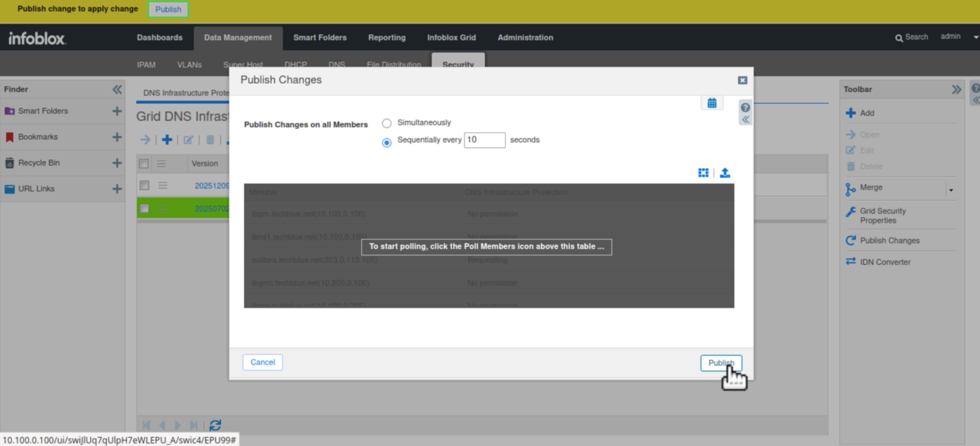980x446 pixels.
Task: Click the Bookmarks icon in Finder
Action: click(x=9, y=137)
